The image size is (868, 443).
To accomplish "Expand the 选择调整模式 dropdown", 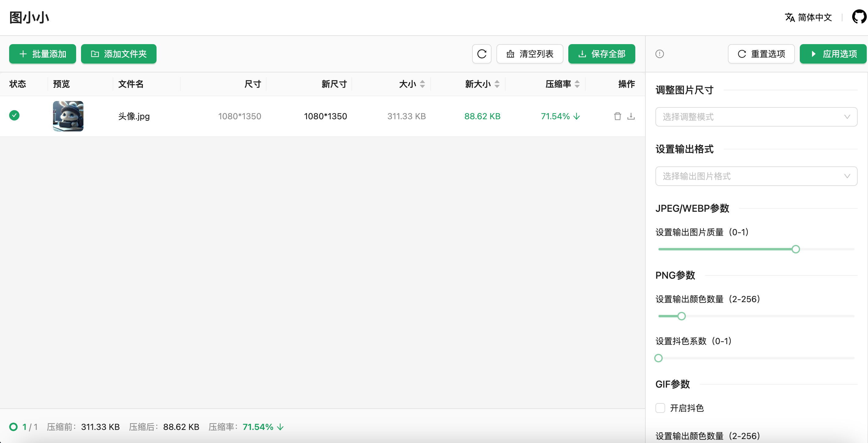I will 756,117.
